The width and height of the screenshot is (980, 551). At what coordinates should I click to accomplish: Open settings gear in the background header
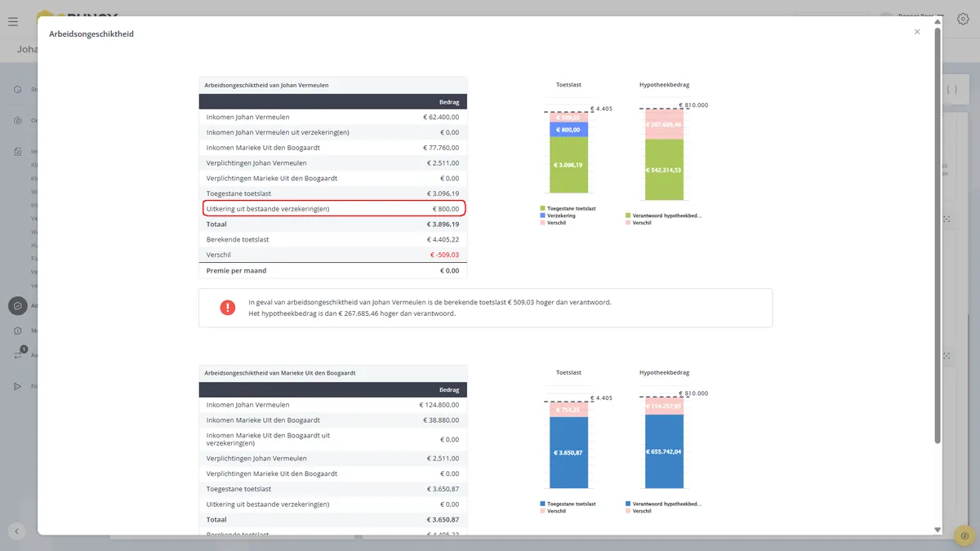coord(964,20)
